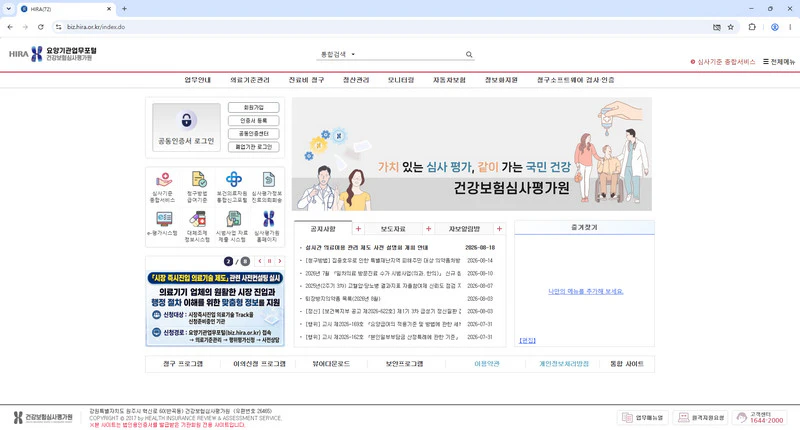Open 대체조제 정보시스템 pill icon
This screenshot has width=800, height=430.
point(197,226)
